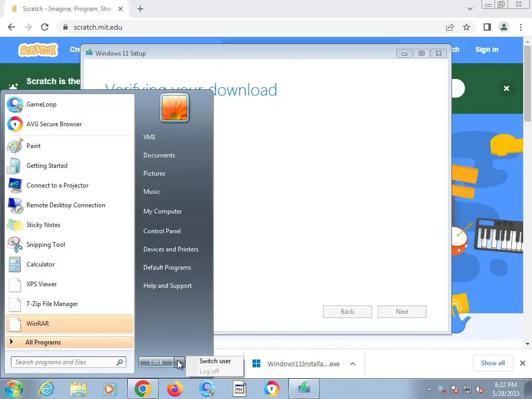Open the Snipping Tool
The image size is (532, 399).
point(70,245)
